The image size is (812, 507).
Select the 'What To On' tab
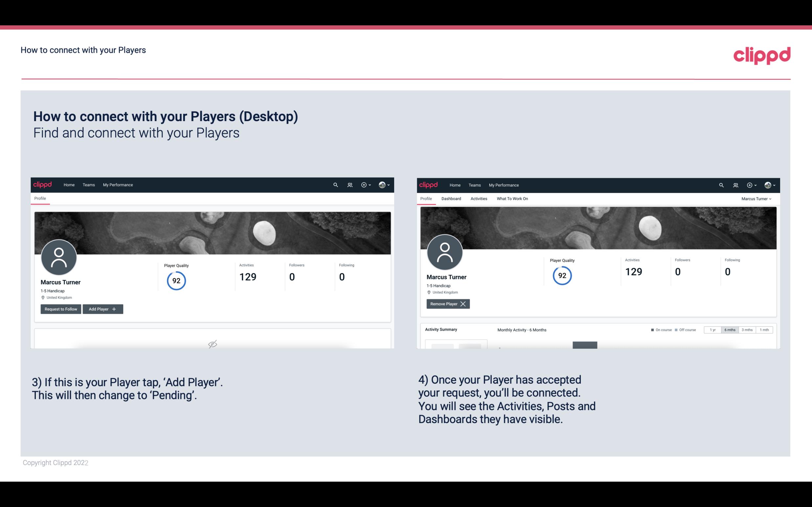click(x=511, y=199)
